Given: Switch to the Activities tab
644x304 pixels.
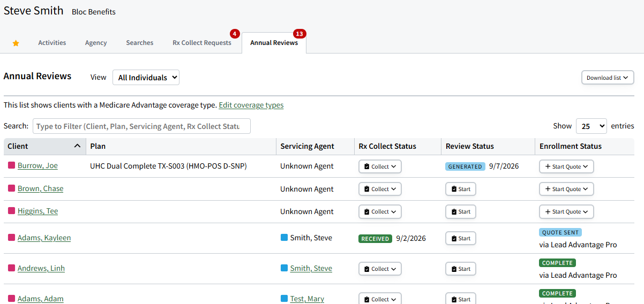Looking at the screenshot, I should click(52, 43).
